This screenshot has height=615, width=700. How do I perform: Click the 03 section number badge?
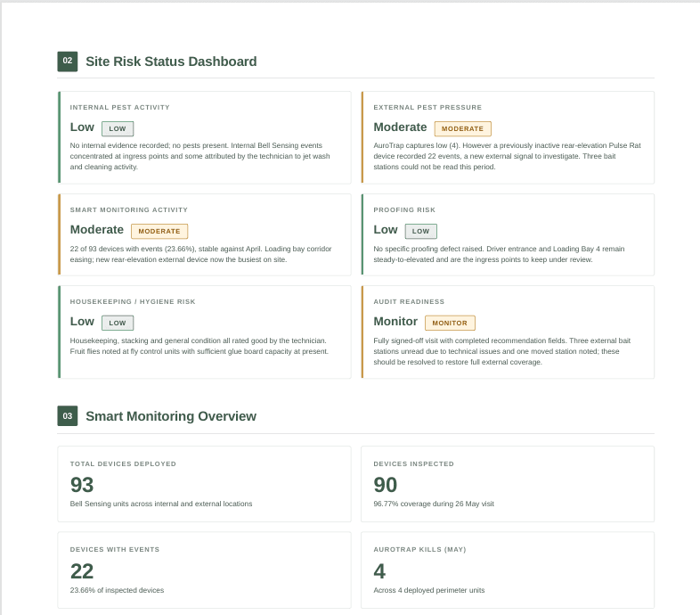click(x=68, y=416)
